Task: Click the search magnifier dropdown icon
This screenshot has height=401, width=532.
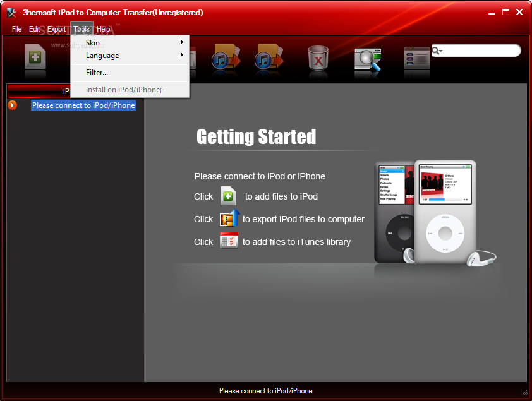Action: click(x=437, y=51)
